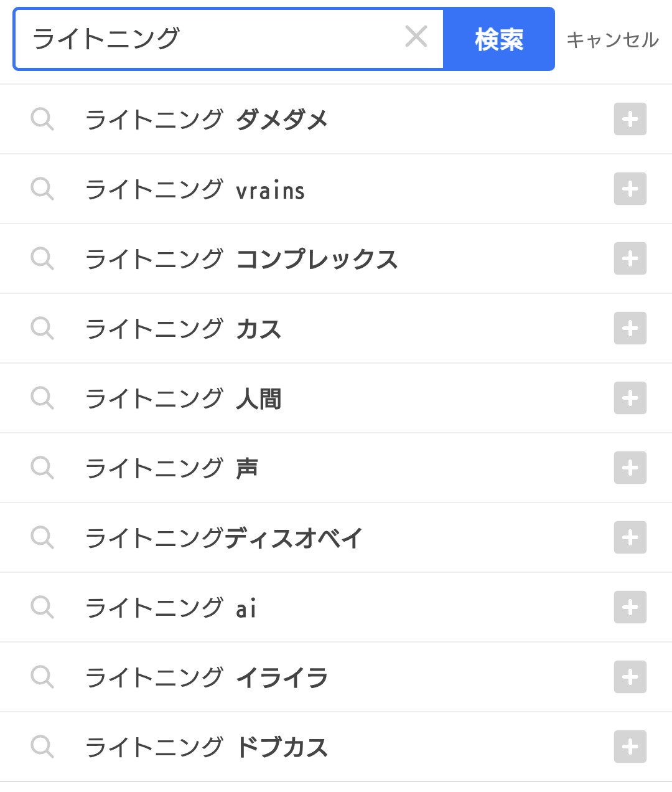Insert ライトニングディスオベイ with its plus icon
The image size is (672, 792).
coord(630,537)
